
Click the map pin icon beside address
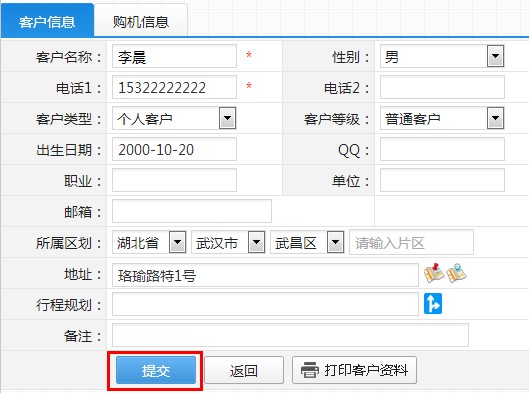pos(434,273)
